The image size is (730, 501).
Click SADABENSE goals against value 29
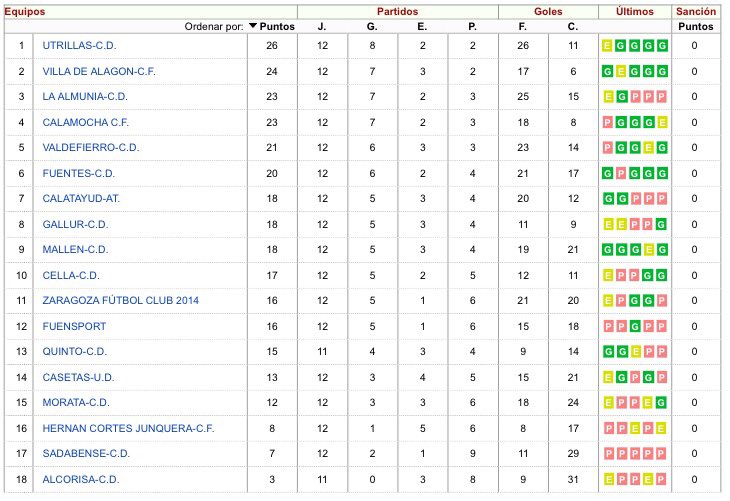(573, 454)
